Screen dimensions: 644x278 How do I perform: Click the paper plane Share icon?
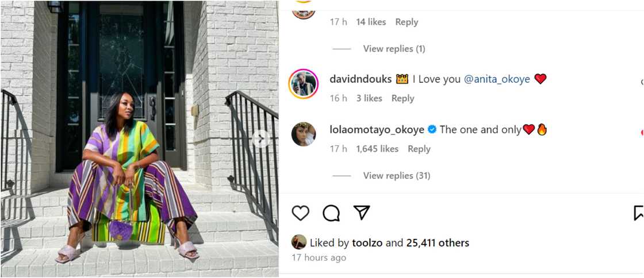tap(361, 213)
